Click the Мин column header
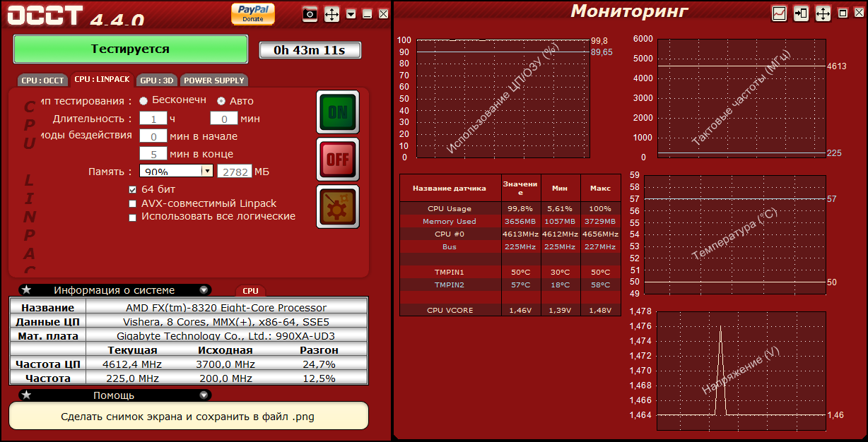This screenshot has height=442, width=868. [560, 189]
